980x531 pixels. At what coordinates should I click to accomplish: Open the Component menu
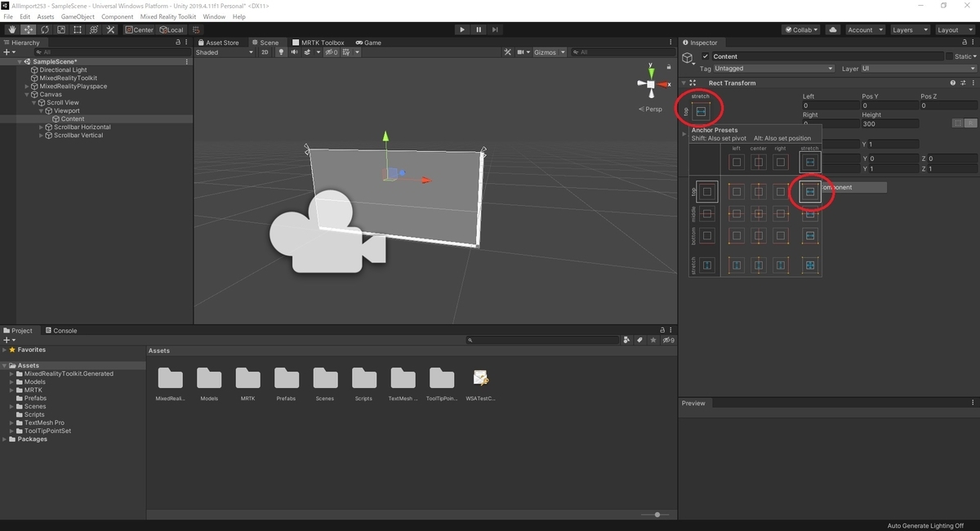[x=117, y=16]
